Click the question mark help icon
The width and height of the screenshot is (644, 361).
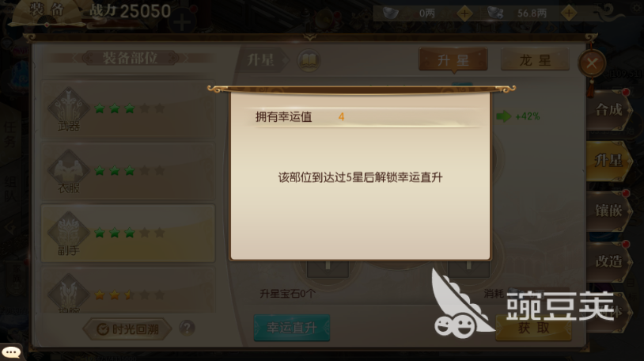point(187,328)
